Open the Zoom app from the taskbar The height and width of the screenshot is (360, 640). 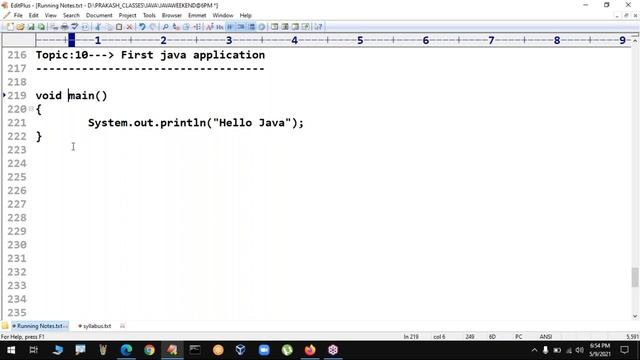[x=264, y=350]
